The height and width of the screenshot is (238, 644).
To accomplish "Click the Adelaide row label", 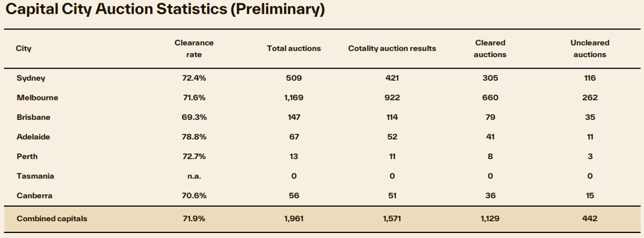I will pos(34,137).
